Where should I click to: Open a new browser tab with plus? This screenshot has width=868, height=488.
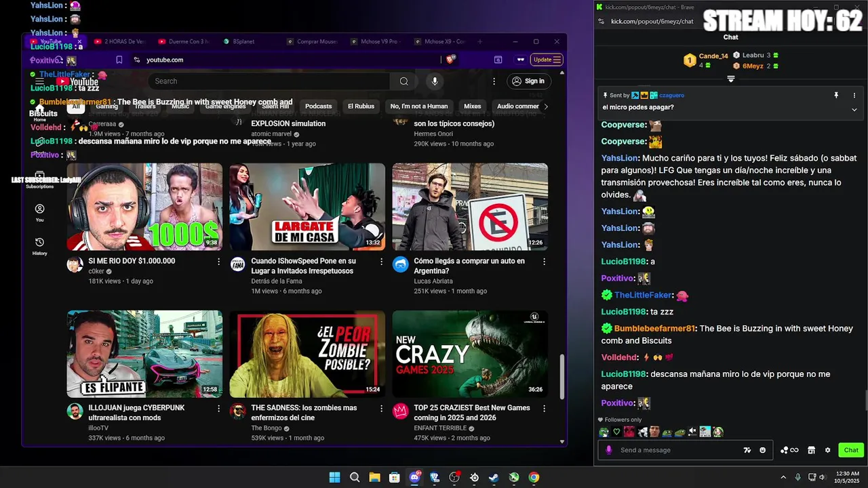[x=480, y=41]
